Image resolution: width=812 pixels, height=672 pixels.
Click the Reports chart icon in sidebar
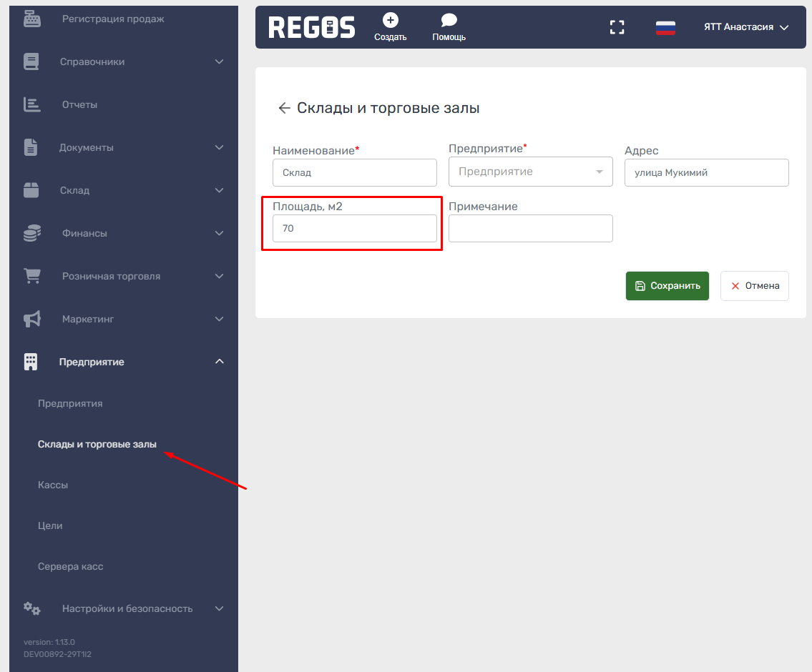pos(32,104)
